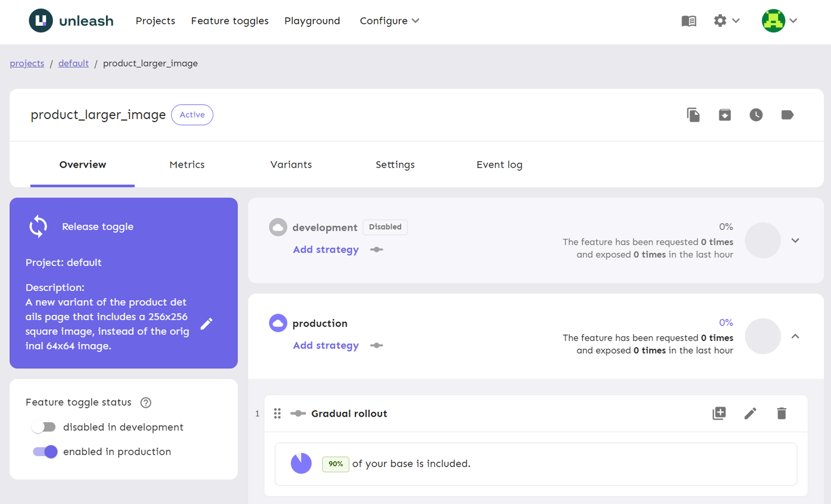Edit the Gradual rollout strategy
Image resolution: width=831 pixels, height=504 pixels.
point(750,413)
